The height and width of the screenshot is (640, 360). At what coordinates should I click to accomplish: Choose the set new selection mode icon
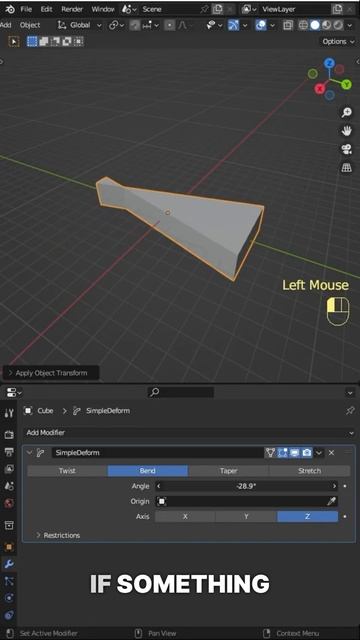tap(32, 41)
